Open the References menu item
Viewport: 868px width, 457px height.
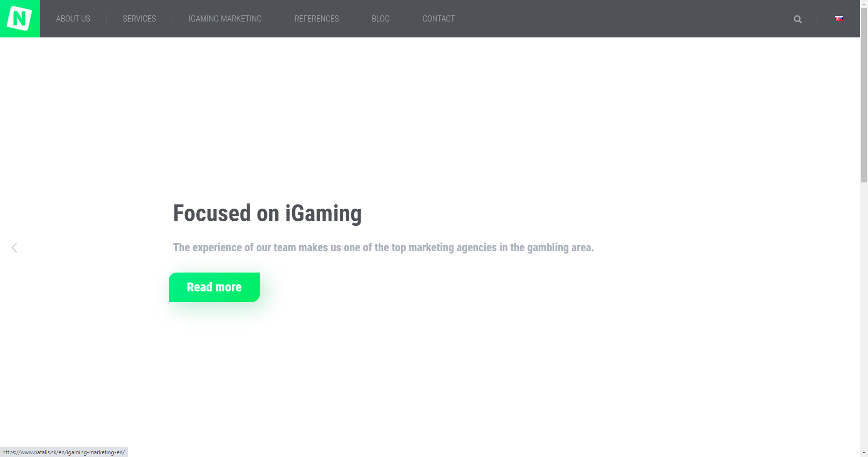[x=316, y=19]
